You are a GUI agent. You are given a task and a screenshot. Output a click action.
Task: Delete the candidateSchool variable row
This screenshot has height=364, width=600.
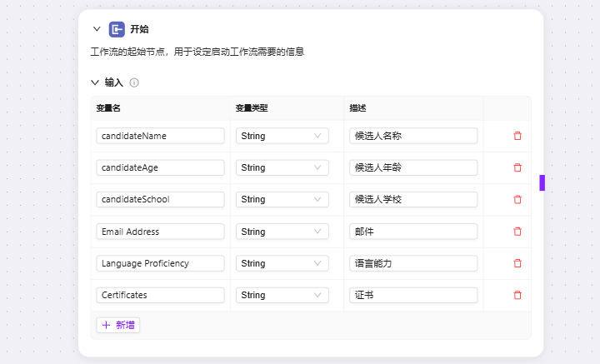click(517, 199)
